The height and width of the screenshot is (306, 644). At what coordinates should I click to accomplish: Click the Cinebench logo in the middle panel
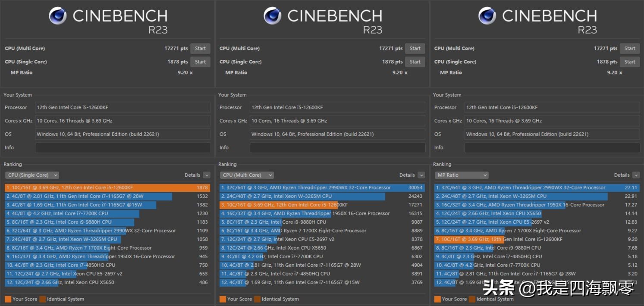(272, 16)
